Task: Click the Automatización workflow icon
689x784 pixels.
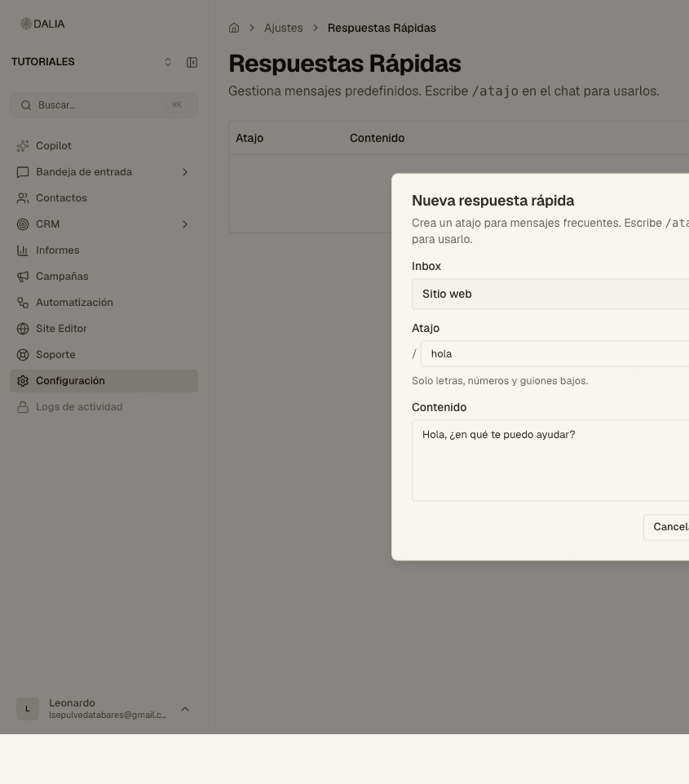Action: 23,303
